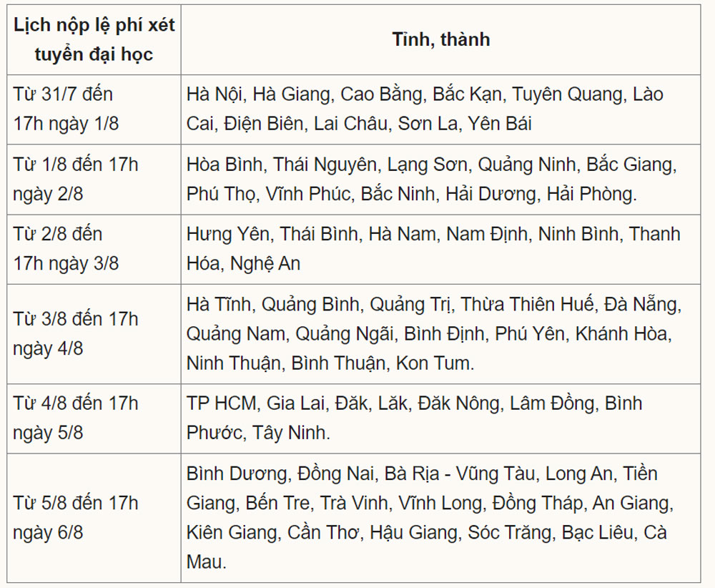The width and height of the screenshot is (715, 588).
Task: Click the cell with TP HCM, Gia Lai
Action: click(x=441, y=418)
